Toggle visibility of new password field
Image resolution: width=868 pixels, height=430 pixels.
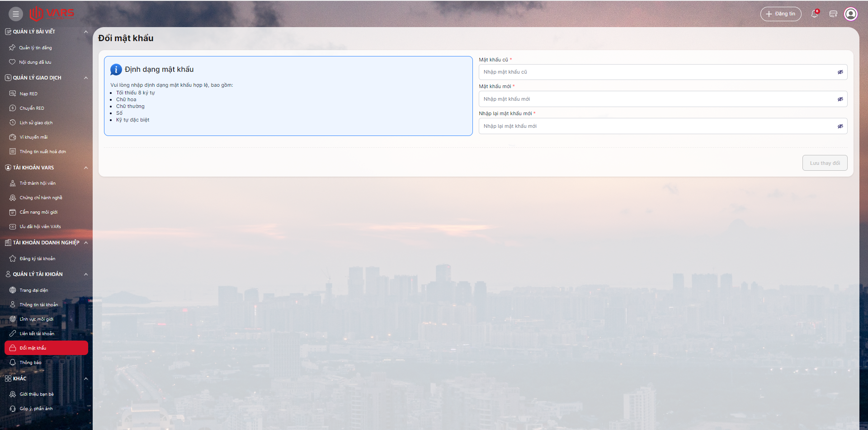840,99
